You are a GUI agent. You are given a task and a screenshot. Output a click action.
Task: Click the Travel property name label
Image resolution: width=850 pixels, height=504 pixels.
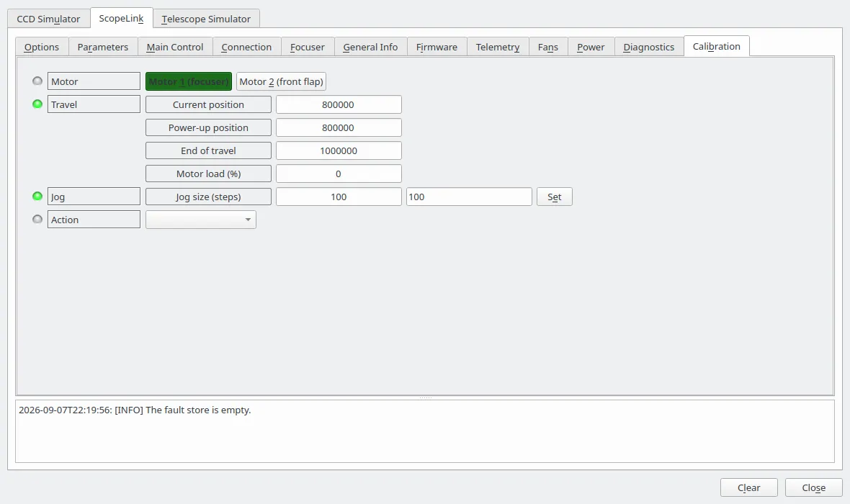(94, 104)
